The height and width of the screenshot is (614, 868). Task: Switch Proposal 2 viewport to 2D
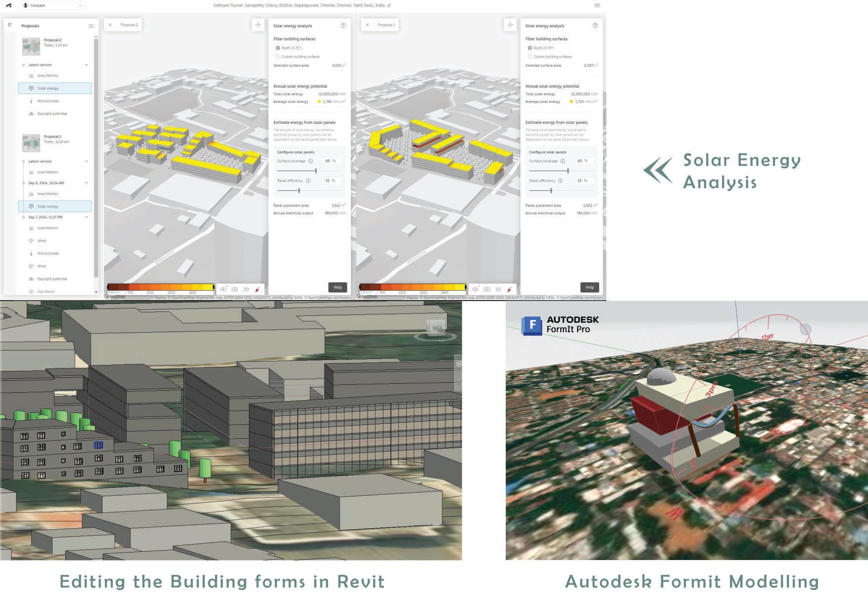(x=246, y=289)
